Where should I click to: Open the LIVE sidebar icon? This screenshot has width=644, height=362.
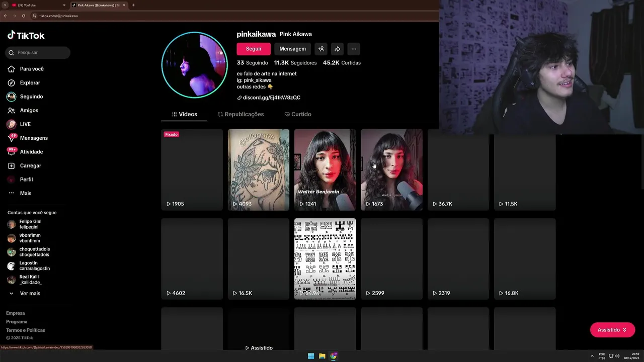tap(11, 124)
